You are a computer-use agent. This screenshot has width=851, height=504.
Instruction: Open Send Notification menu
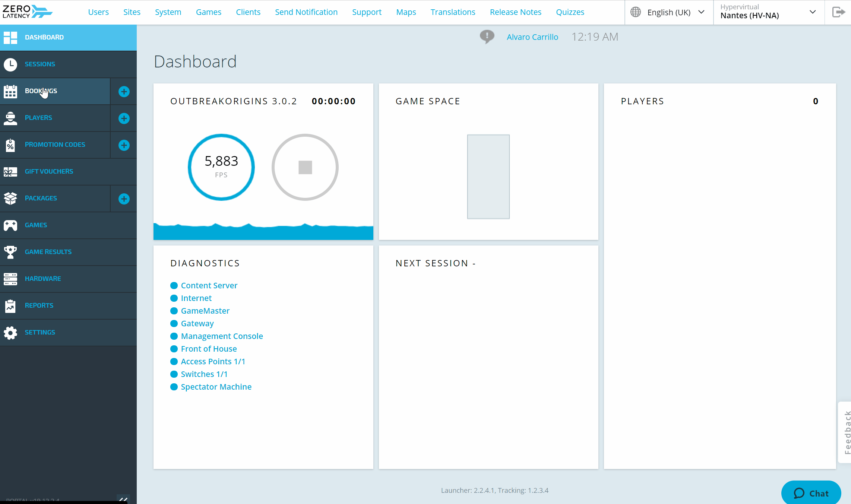coord(306,12)
